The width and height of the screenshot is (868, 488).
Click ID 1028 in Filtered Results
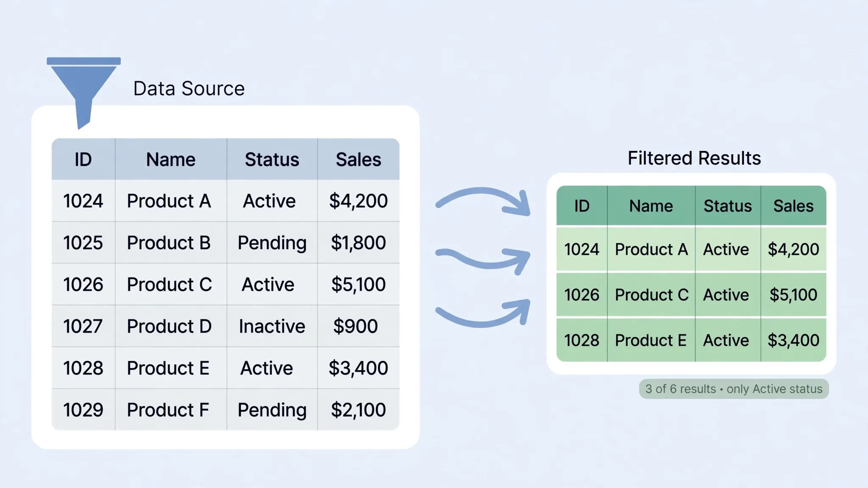(582, 340)
